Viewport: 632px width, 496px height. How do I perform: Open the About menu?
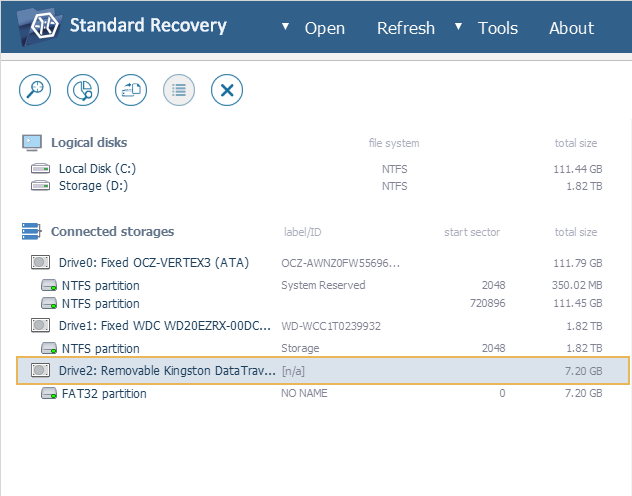click(572, 28)
